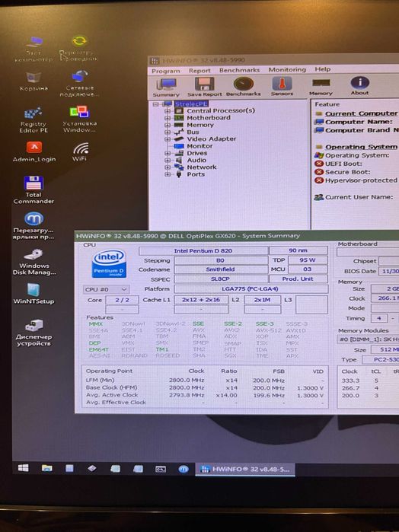The width and height of the screenshot is (399, 532).
Task: Open the Summary toolbar icon in HWiNFO
Action: click(166, 88)
